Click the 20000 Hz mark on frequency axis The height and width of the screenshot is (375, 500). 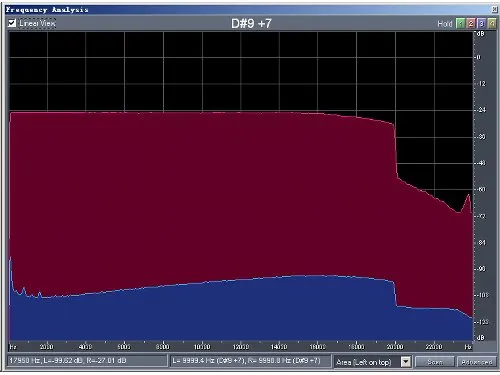(x=395, y=347)
